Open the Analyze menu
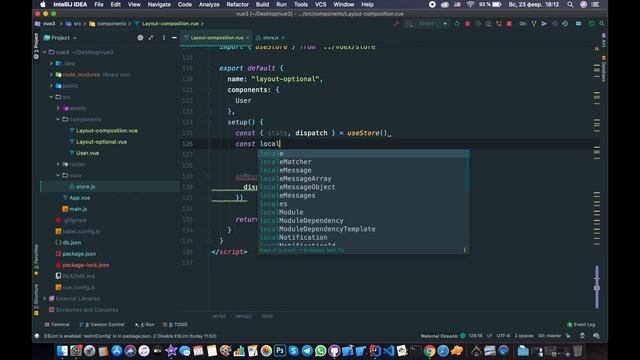The image size is (640, 360). point(209,4)
